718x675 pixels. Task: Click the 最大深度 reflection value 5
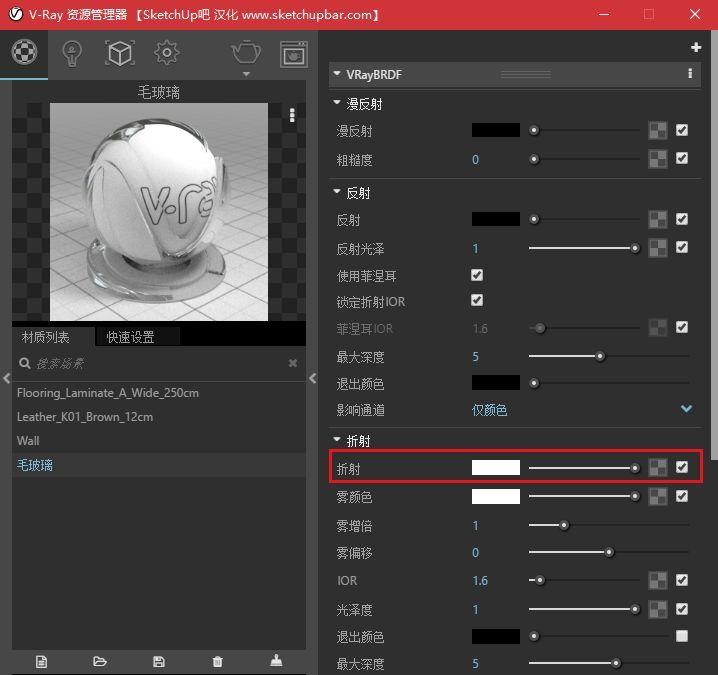475,356
